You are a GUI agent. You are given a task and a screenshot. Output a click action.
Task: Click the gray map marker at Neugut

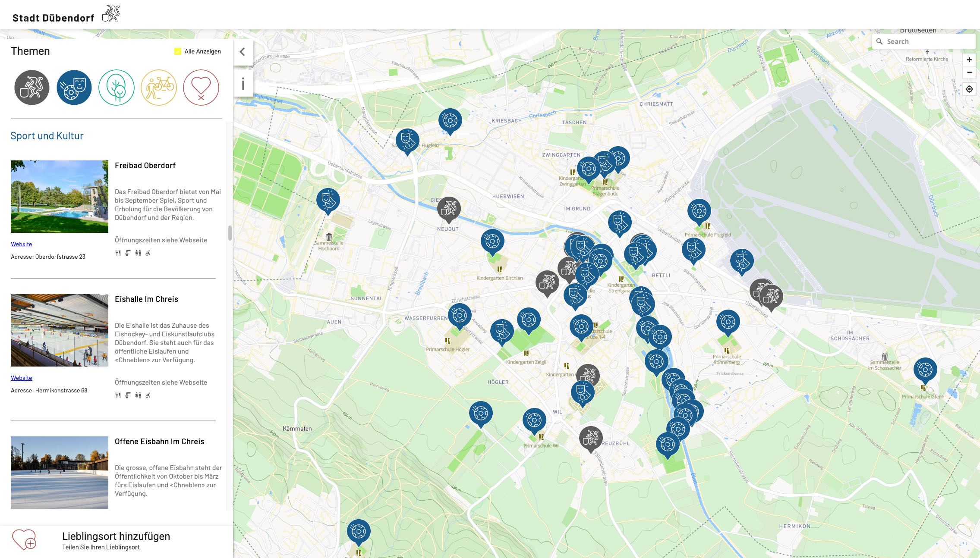coord(449,209)
